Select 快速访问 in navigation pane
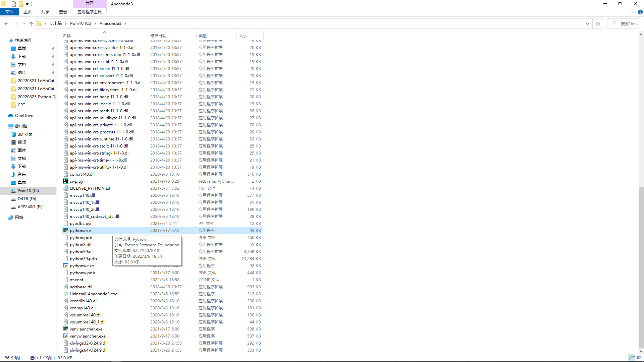The image size is (644, 362). (23, 40)
